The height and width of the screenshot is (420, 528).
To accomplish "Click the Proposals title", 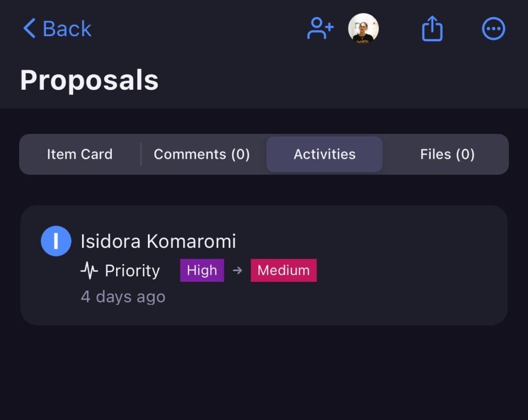I will 89,79.
